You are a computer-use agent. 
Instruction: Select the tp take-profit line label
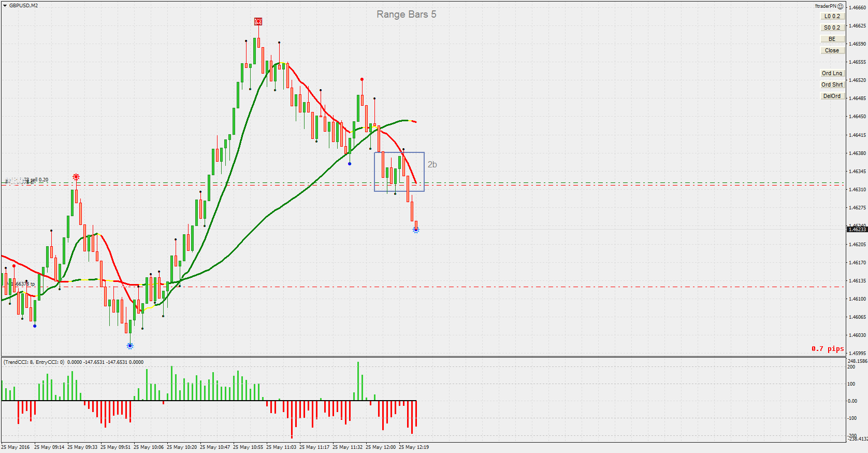21,284
